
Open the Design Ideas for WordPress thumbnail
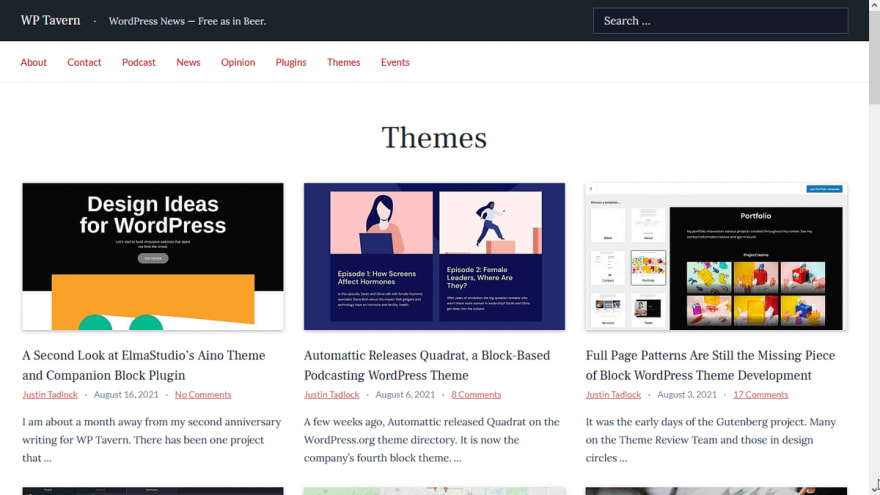tap(153, 256)
